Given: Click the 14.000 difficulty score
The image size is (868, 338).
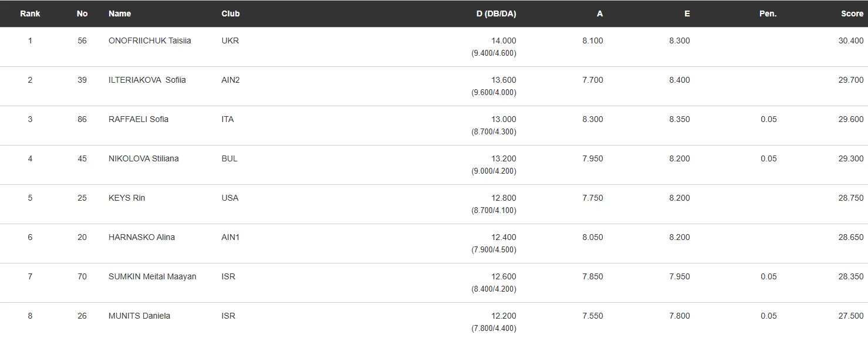Looking at the screenshot, I should click(x=504, y=40).
